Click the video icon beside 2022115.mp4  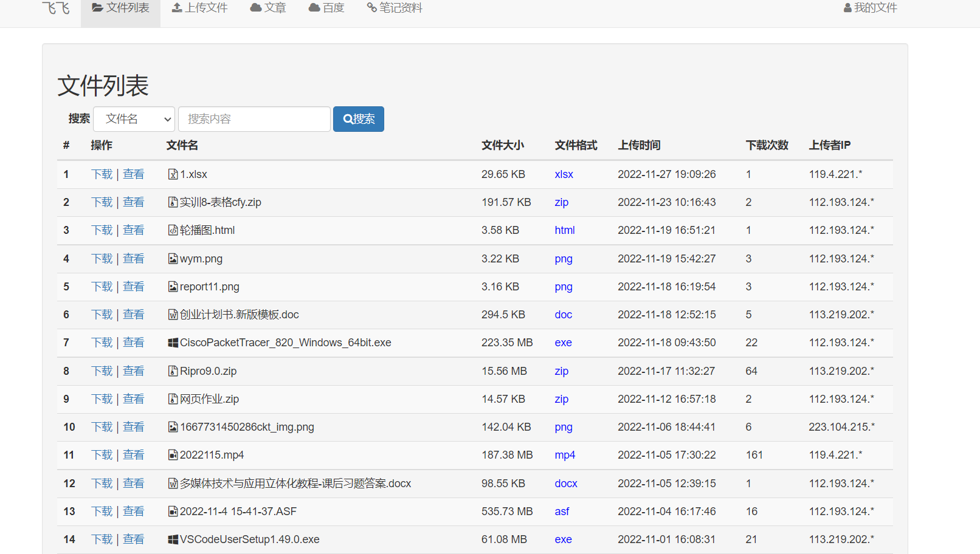coord(173,455)
